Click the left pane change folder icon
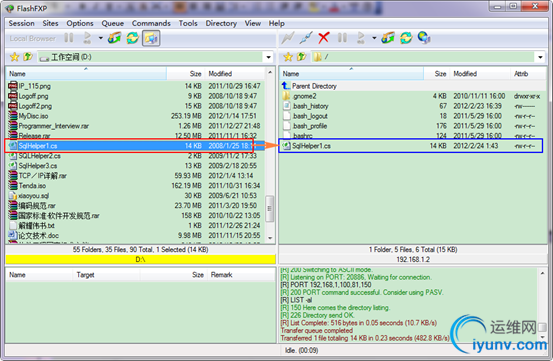Viewport: 553px width, 361px height. [x=115, y=38]
